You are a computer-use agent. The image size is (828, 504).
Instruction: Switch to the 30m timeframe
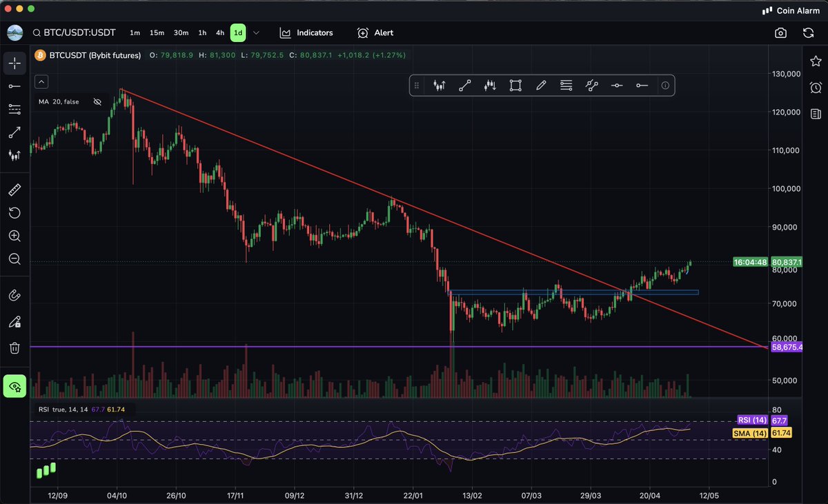(x=181, y=32)
